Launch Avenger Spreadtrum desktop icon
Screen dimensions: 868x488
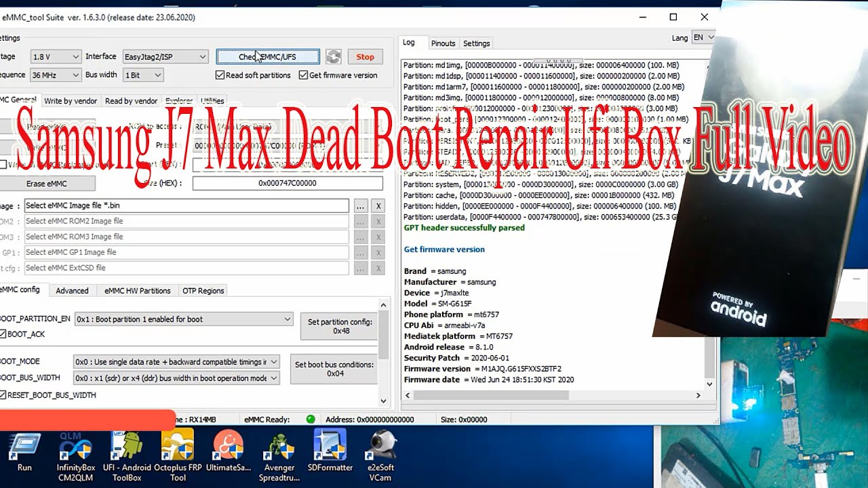coord(279,456)
